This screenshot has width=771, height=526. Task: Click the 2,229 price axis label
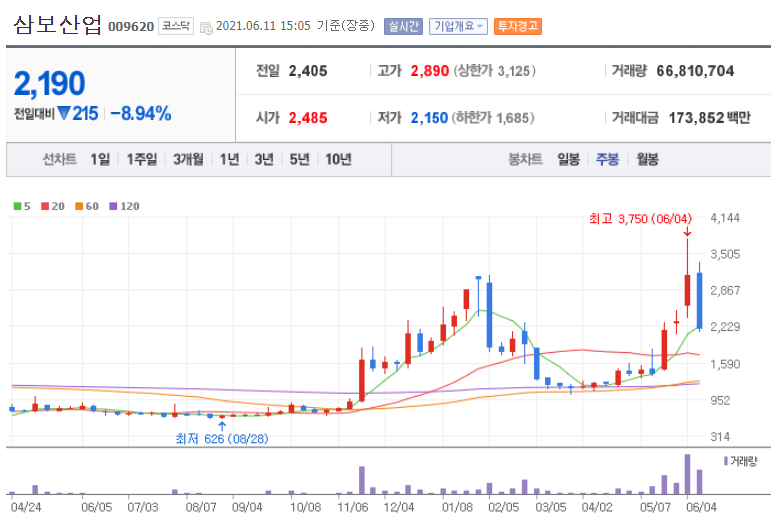pyautogui.click(x=725, y=327)
